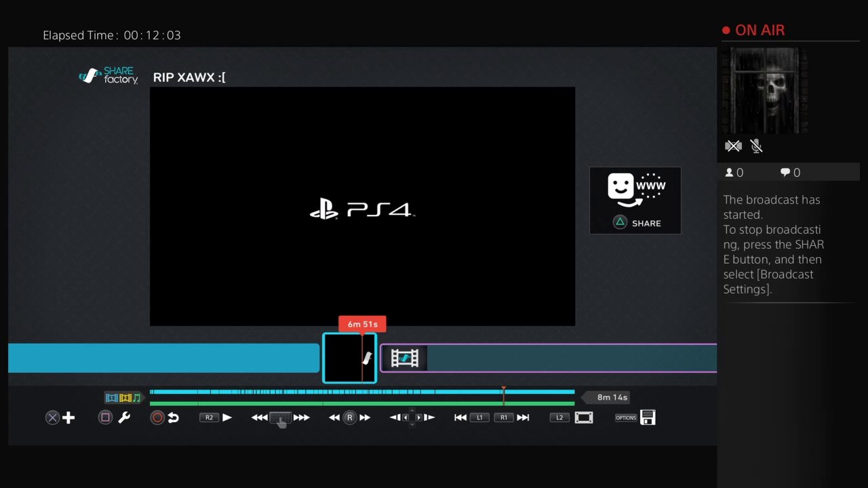Click the double forward arrows beside R stick
The image size is (868, 488).
(x=365, y=418)
